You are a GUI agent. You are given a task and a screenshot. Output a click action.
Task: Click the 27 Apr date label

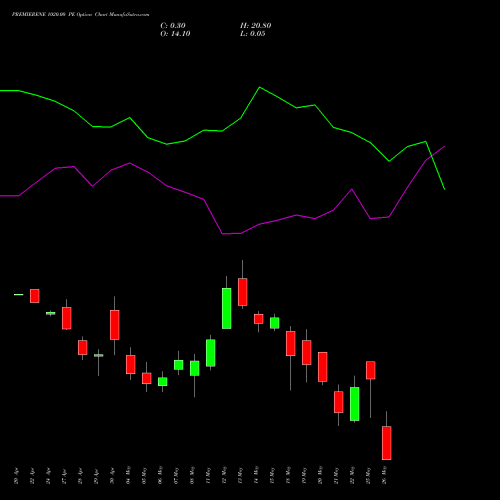click(x=65, y=476)
